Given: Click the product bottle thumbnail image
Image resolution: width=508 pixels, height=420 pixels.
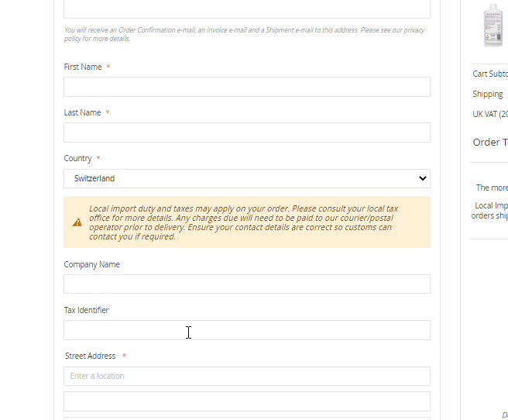Looking at the screenshot, I should coord(493,25).
